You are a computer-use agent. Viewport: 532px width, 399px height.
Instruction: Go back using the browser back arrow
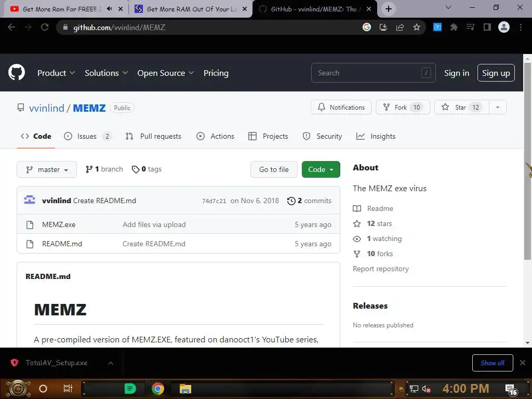tap(11, 27)
